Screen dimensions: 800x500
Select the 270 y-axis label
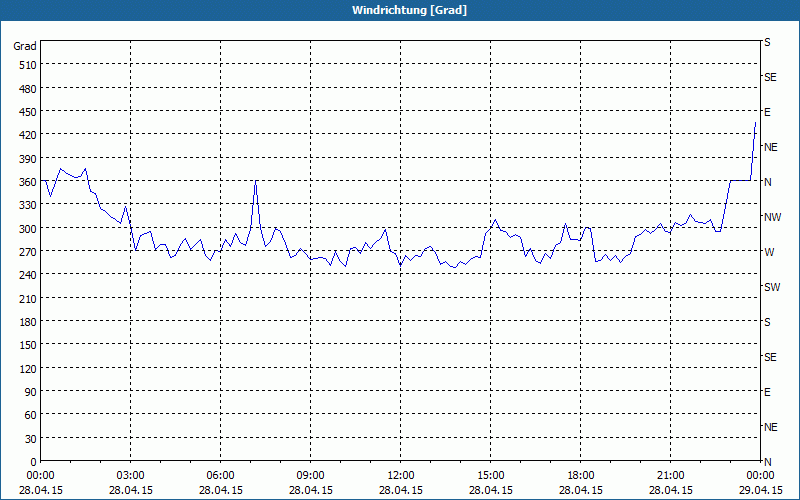(28, 252)
